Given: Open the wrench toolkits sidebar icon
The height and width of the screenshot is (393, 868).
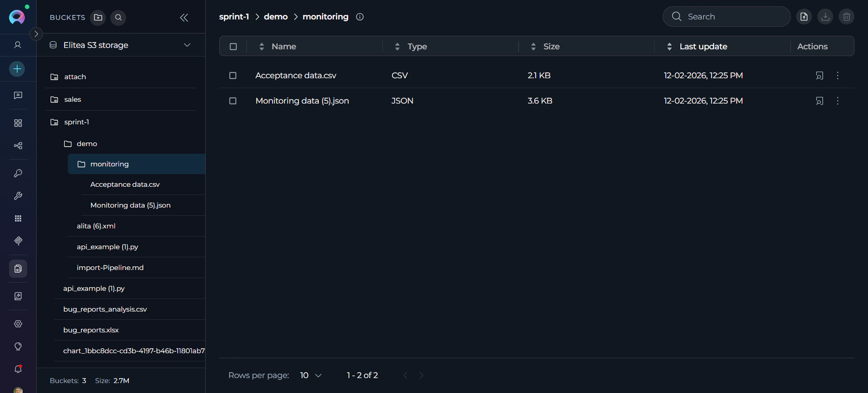Looking at the screenshot, I should (x=18, y=196).
